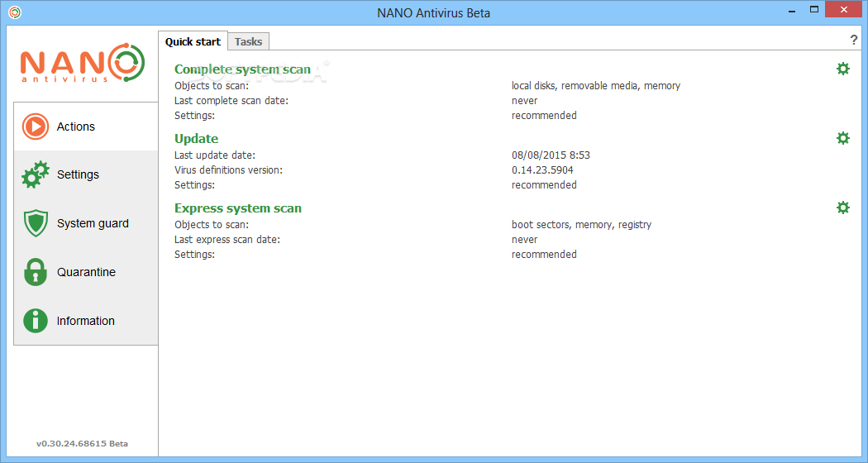Open the Settings sidebar section
The height and width of the screenshot is (463, 868).
86,174
